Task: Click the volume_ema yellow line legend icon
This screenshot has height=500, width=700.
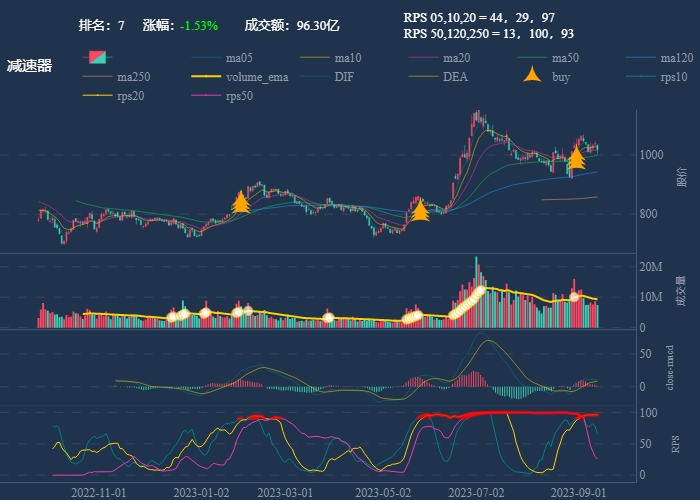Action: (x=206, y=77)
